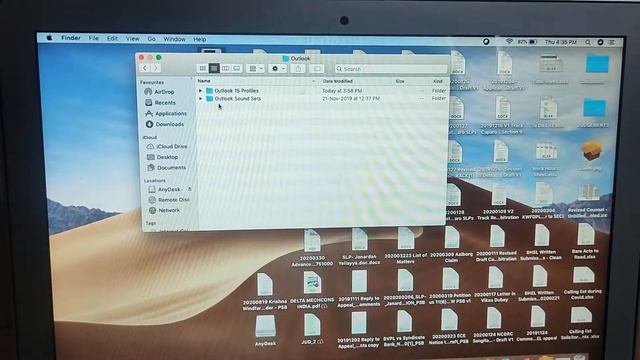Open the File menu
The width and height of the screenshot is (640, 360).
[94, 38]
